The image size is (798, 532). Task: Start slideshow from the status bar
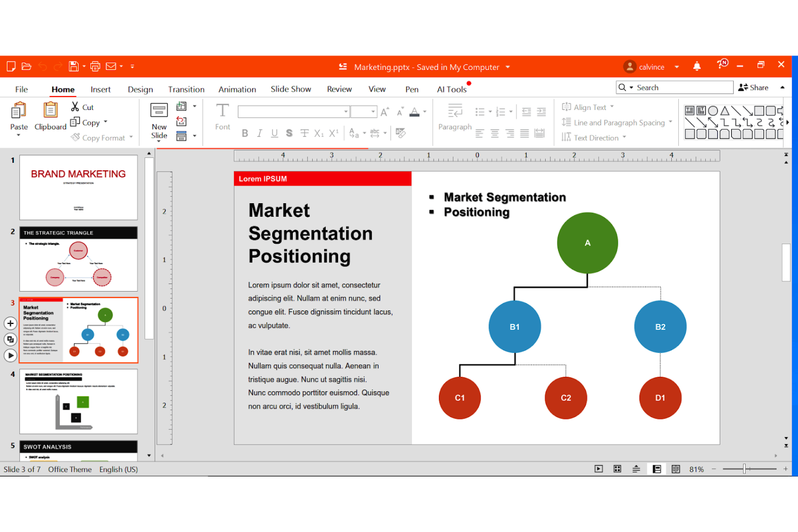point(598,468)
